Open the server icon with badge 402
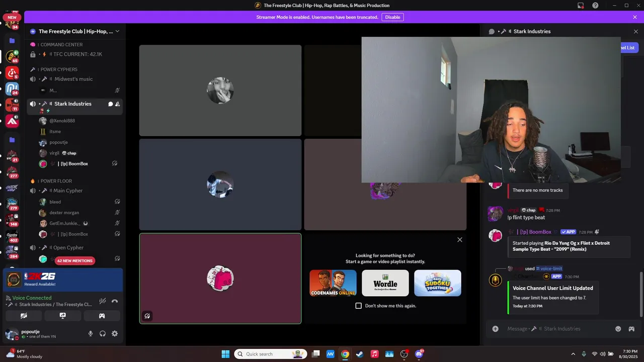The height and width of the screenshot is (362, 644). (12, 236)
